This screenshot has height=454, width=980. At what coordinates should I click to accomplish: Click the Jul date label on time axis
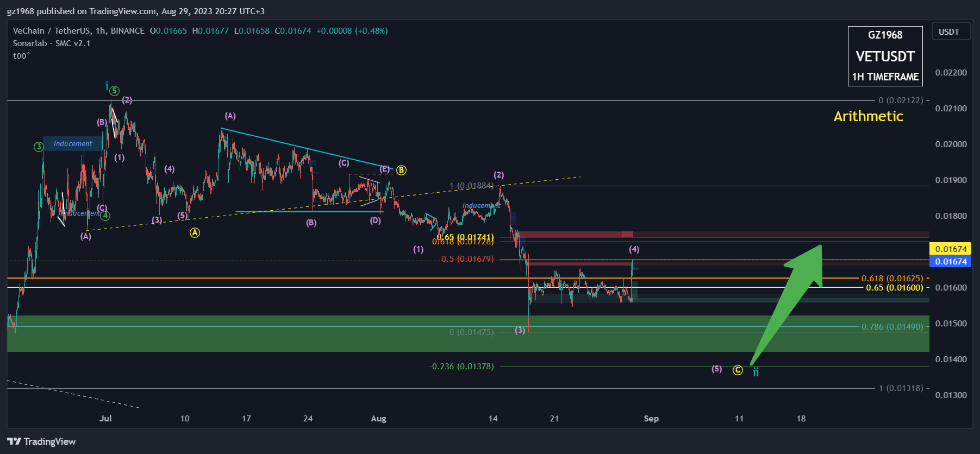point(105,419)
